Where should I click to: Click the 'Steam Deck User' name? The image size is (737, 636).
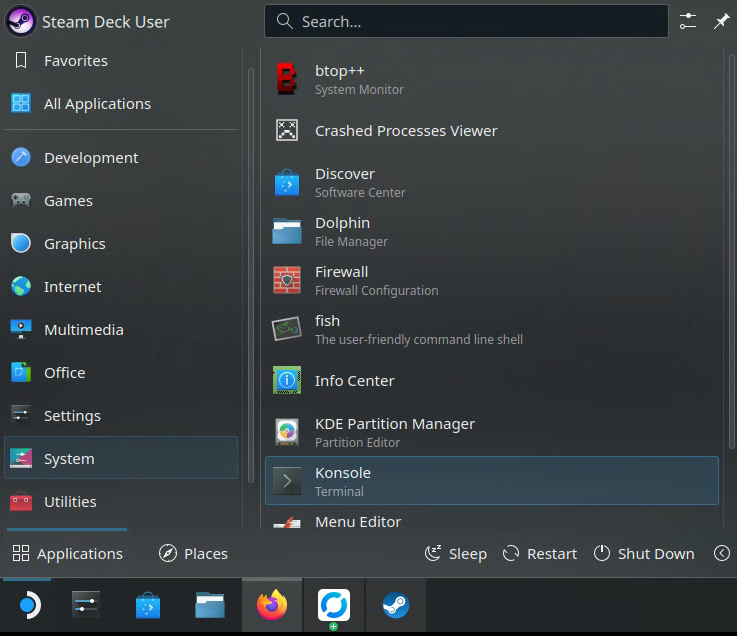[106, 22]
